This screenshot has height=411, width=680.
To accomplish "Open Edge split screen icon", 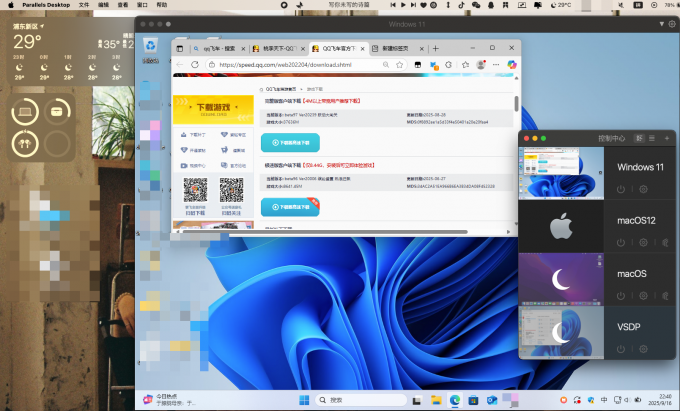I will [x=418, y=65].
